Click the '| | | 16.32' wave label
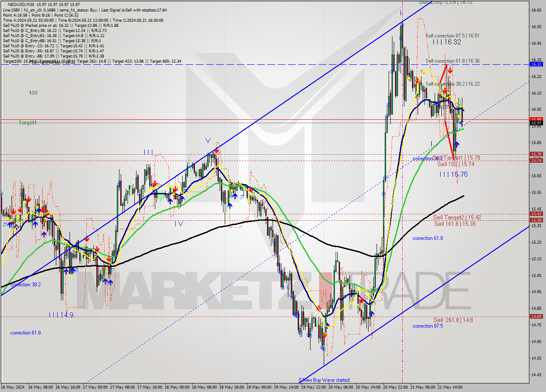The image size is (546, 392). pos(446,42)
